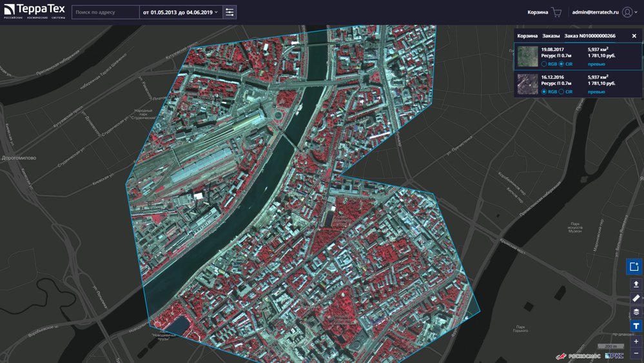644x363 pixels.
Task: Click the upload file icon
Action: pyautogui.click(x=636, y=284)
